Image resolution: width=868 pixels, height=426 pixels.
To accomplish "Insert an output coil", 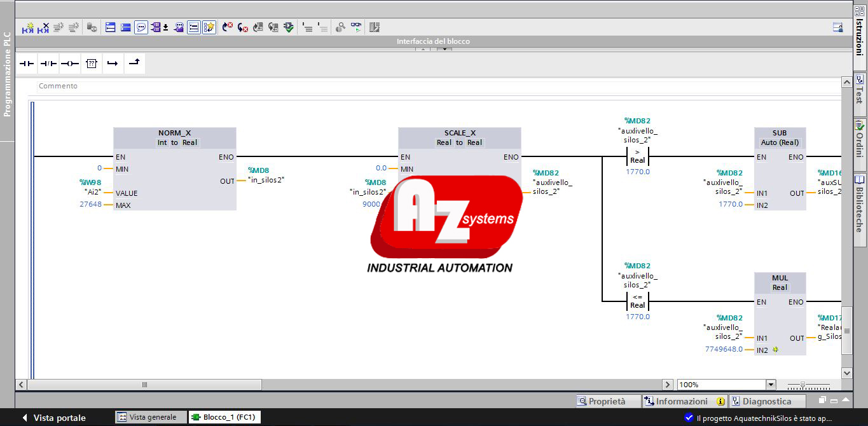I will point(70,64).
